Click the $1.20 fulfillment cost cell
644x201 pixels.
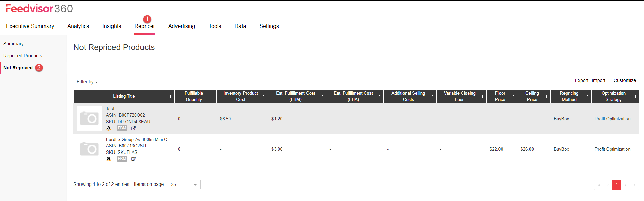(x=277, y=119)
